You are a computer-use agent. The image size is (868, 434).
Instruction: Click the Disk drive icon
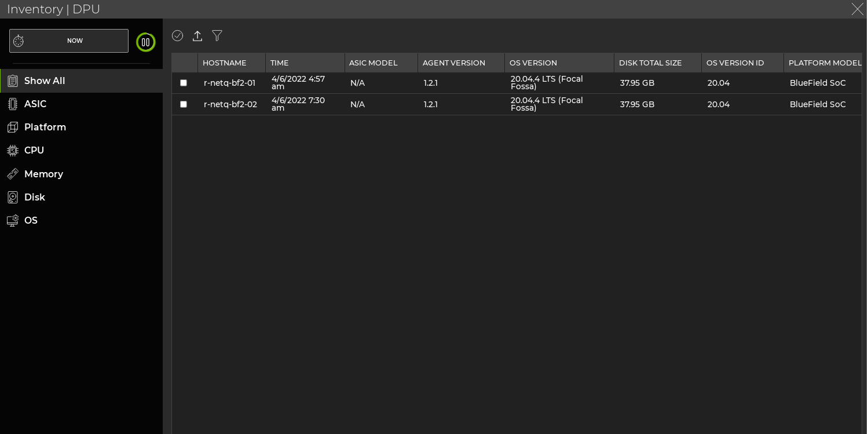pyautogui.click(x=13, y=197)
